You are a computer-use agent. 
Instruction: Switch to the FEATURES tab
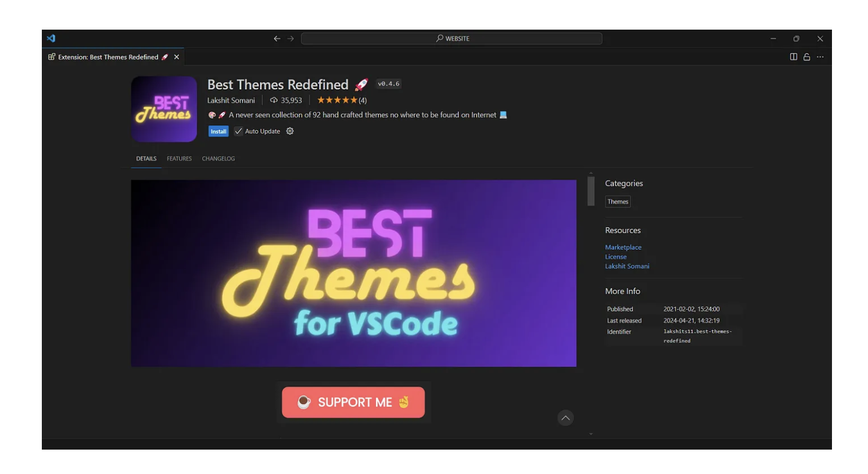[x=179, y=159]
